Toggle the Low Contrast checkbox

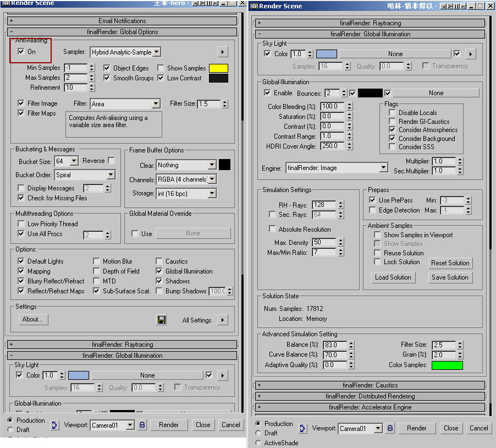(x=161, y=78)
